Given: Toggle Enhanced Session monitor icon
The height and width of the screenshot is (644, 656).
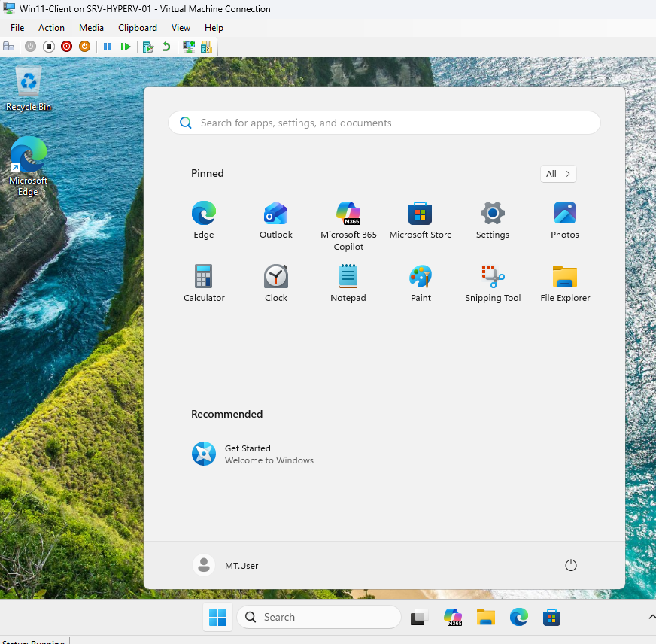Looking at the screenshot, I should pyautogui.click(x=189, y=47).
